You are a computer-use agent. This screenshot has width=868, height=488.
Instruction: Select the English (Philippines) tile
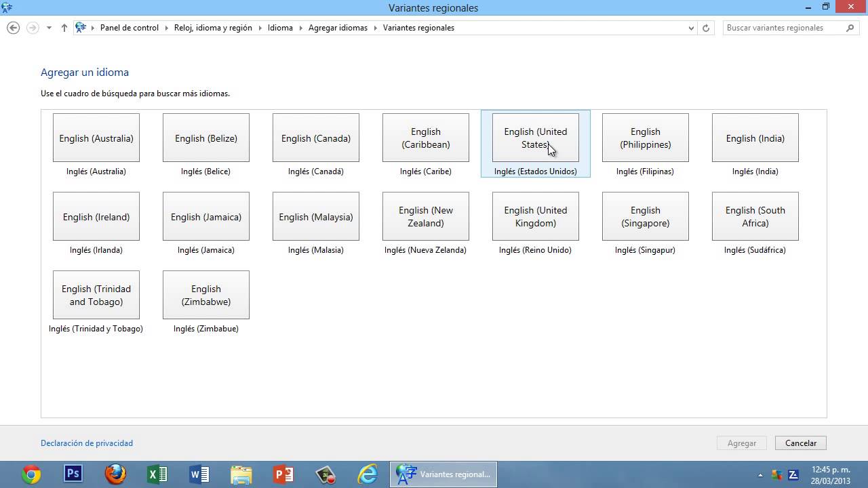tap(646, 138)
